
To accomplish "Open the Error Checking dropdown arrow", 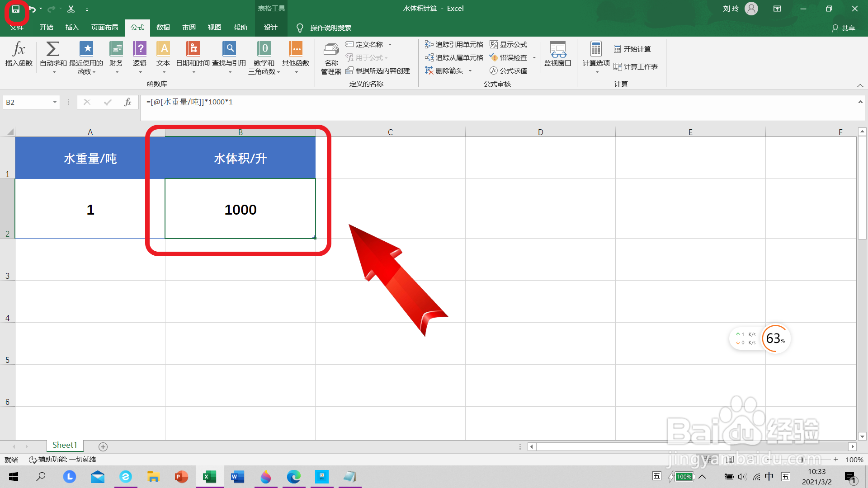I will (x=534, y=58).
